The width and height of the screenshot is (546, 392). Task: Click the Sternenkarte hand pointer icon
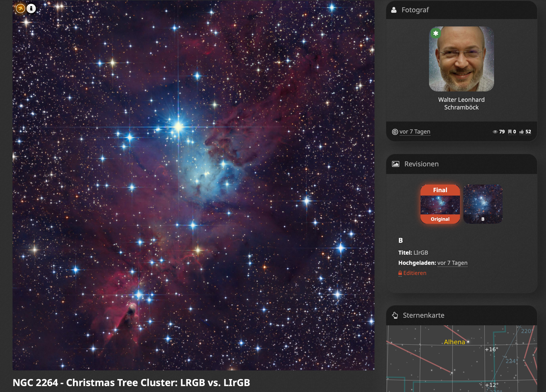pyautogui.click(x=395, y=315)
